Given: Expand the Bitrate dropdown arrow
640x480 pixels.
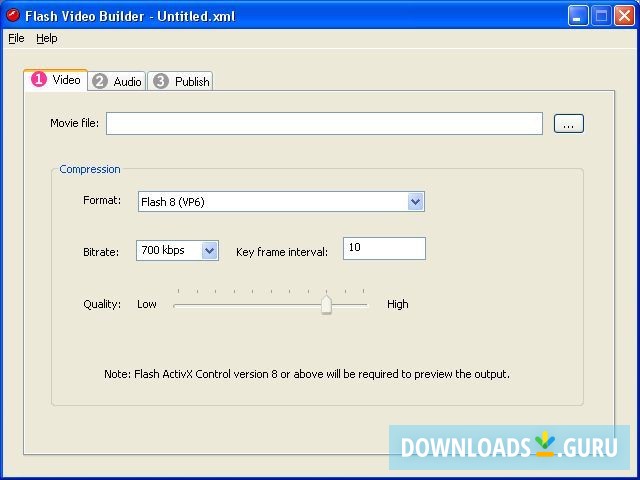Looking at the screenshot, I should click(209, 251).
